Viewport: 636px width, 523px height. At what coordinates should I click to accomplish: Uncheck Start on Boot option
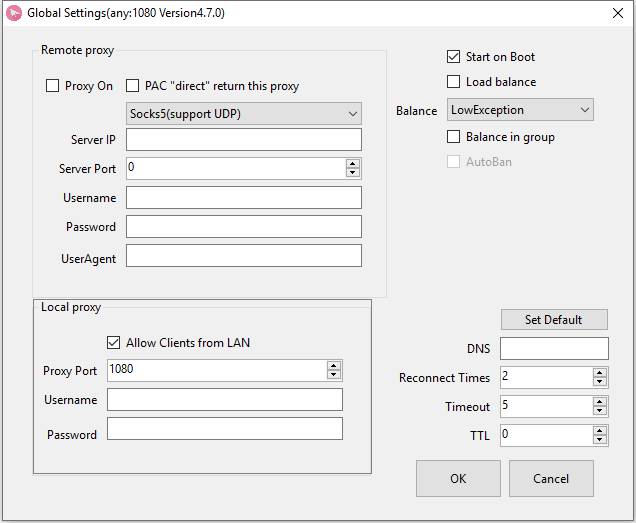(454, 57)
